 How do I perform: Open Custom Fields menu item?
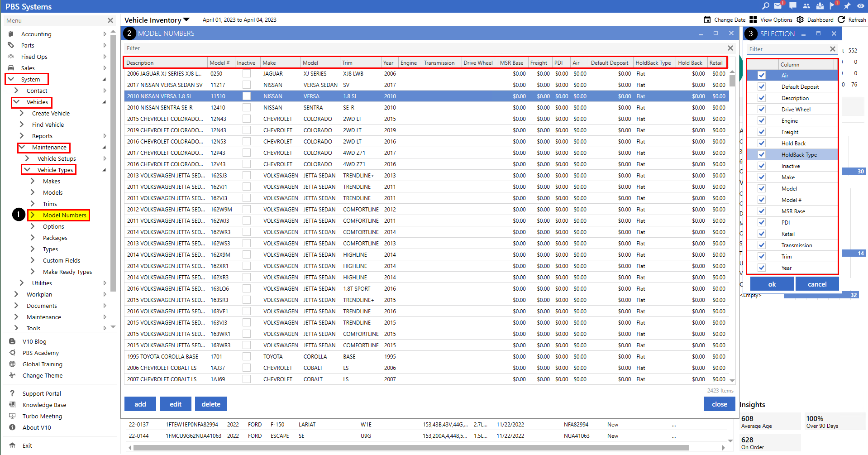pyautogui.click(x=62, y=260)
